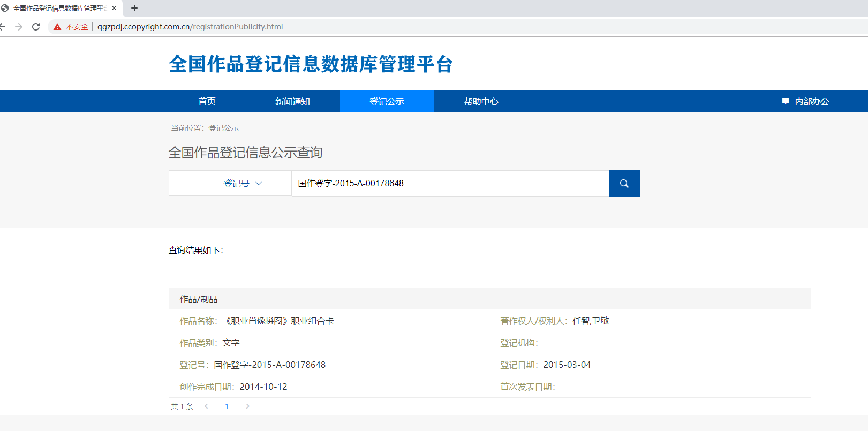Screen dimensions: 868x431
Task: Open the 帮助中心 navigation item
Action: (481, 101)
